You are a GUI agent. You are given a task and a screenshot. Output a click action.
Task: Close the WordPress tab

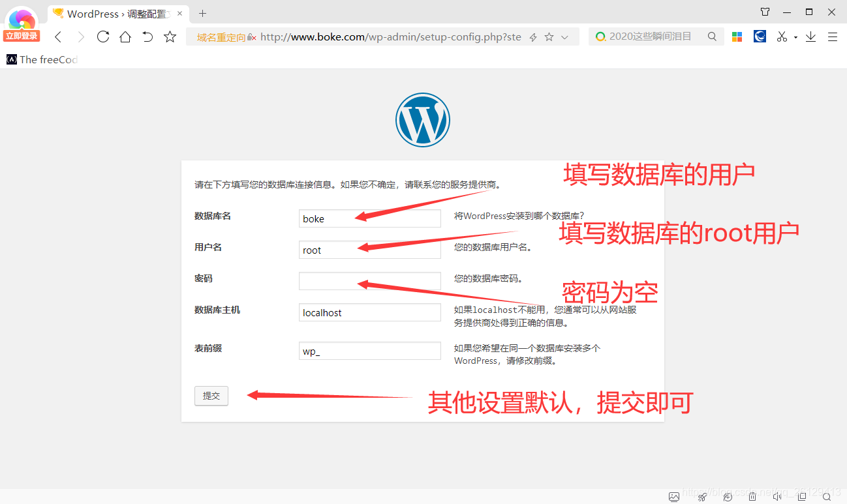(x=180, y=13)
